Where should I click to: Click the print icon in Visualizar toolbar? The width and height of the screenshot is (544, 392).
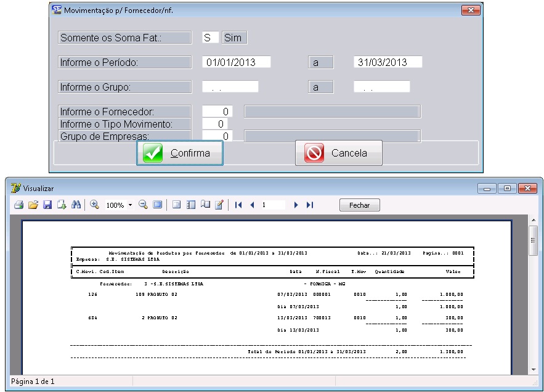(18, 205)
